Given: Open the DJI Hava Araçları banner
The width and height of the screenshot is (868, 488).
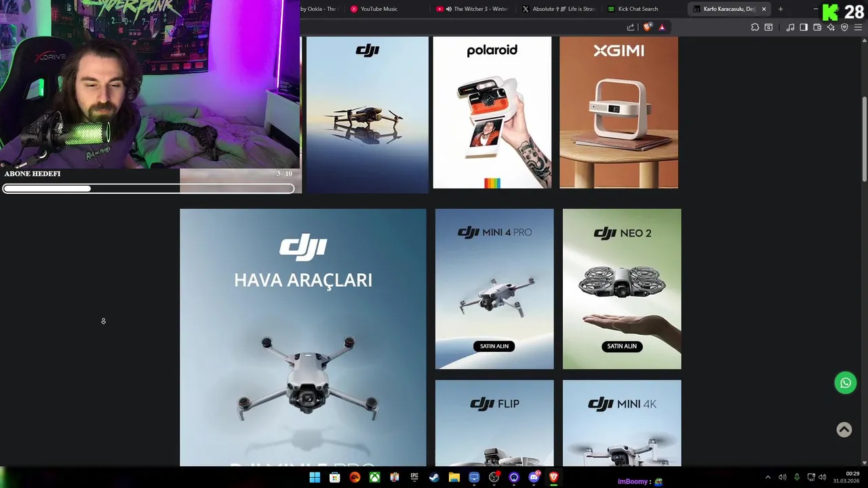Looking at the screenshot, I should pos(303,338).
